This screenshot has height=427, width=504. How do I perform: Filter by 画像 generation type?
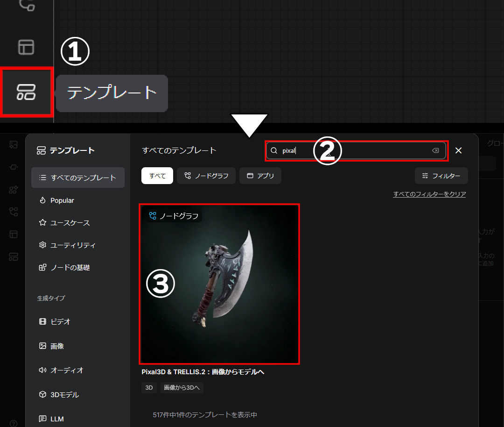(78, 346)
